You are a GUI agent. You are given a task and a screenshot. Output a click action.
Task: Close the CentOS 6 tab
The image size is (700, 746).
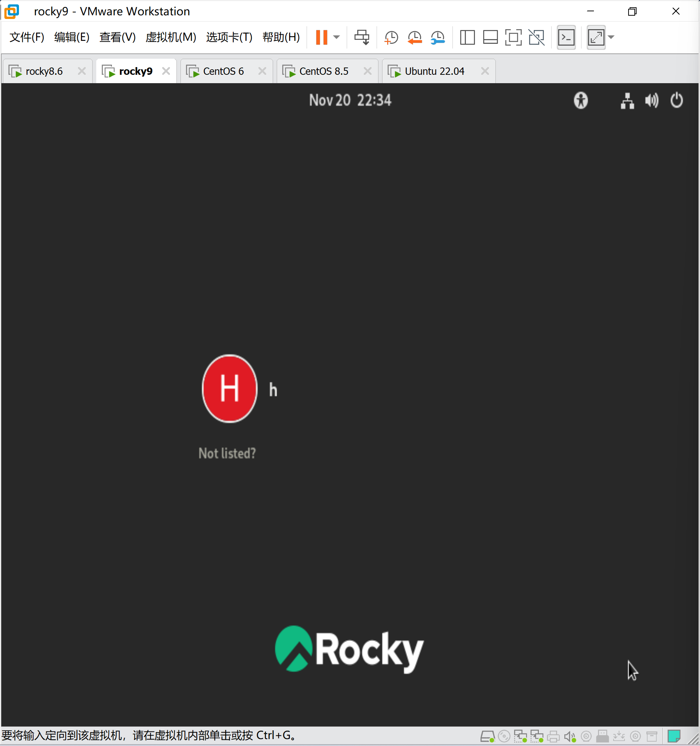pyautogui.click(x=262, y=71)
